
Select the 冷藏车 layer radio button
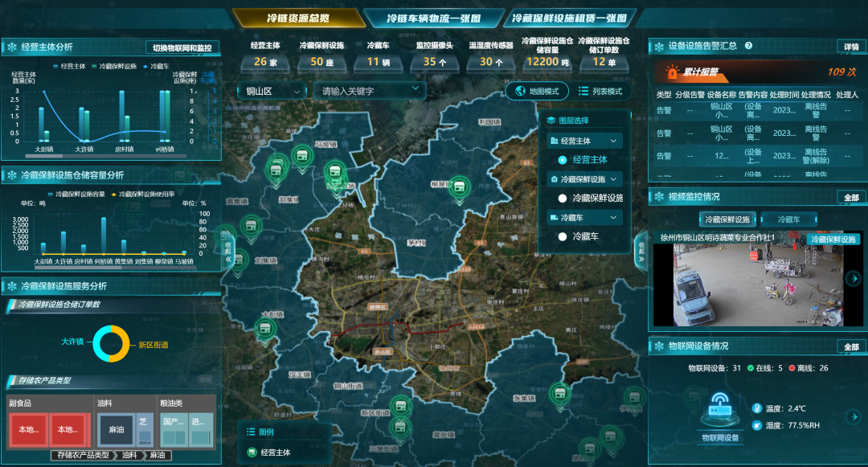click(563, 236)
